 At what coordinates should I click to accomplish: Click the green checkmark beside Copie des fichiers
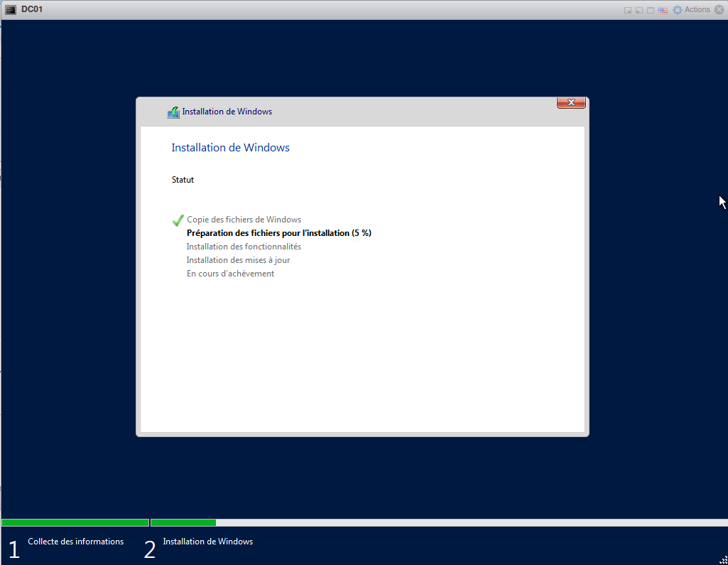click(x=178, y=220)
